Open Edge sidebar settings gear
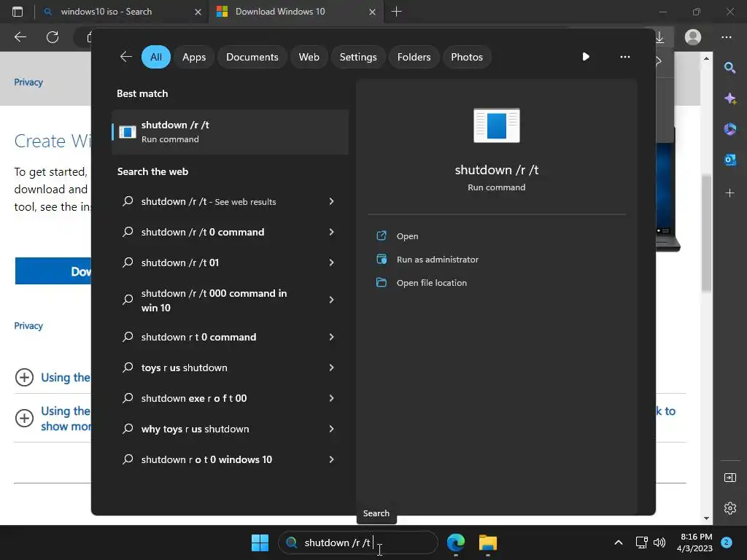747x560 pixels. coord(729,507)
